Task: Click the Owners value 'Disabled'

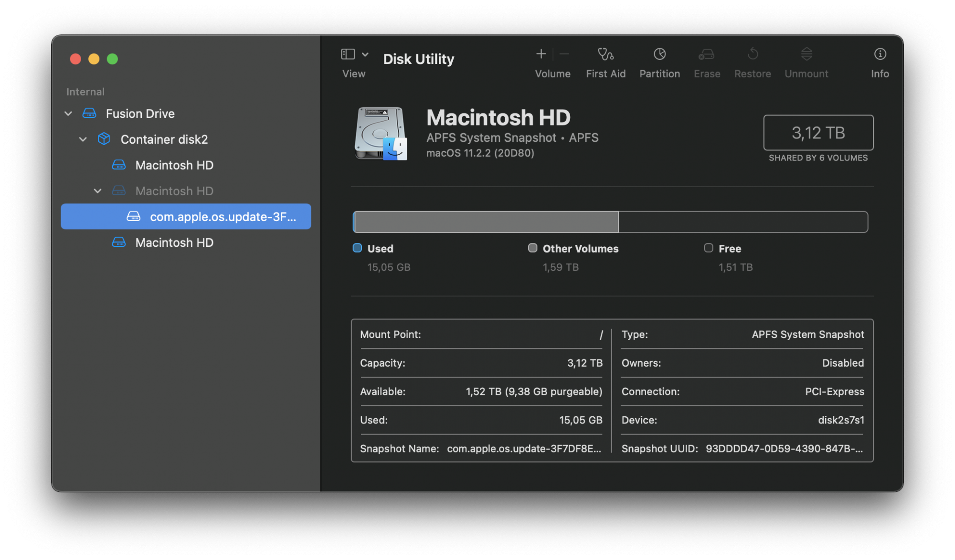Action: click(843, 363)
